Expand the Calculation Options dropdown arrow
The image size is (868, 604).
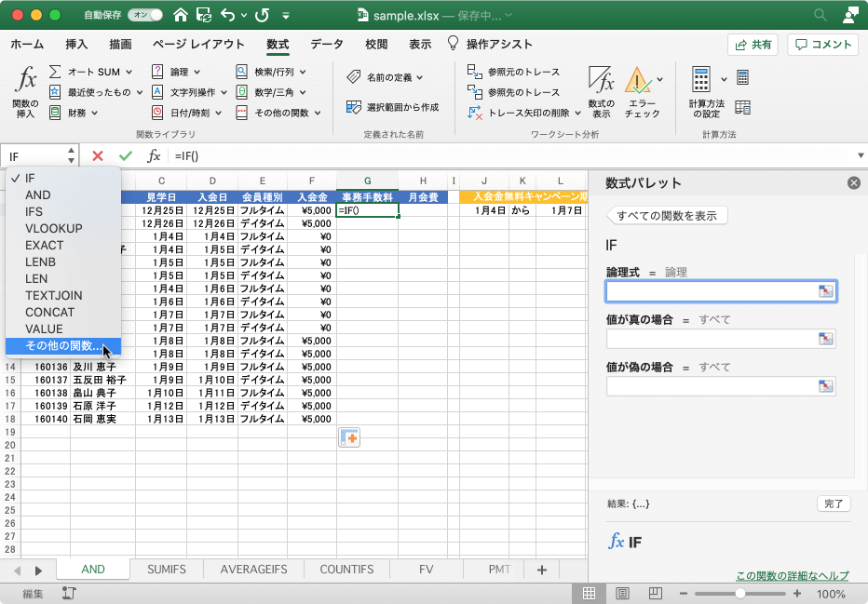(x=724, y=79)
